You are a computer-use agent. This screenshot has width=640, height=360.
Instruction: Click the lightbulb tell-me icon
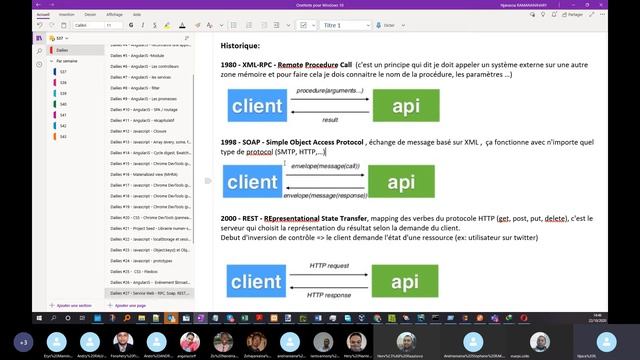(x=543, y=15)
